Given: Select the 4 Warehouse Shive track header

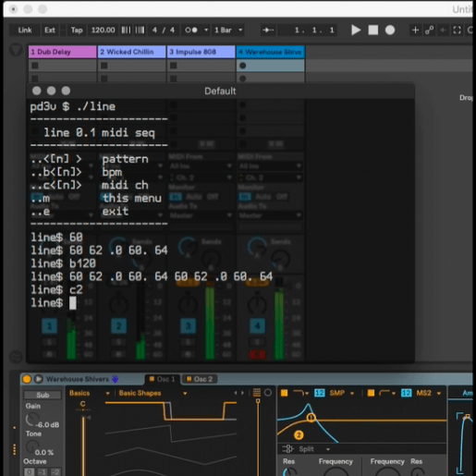Looking at the screenshot, I should (271, 52).
